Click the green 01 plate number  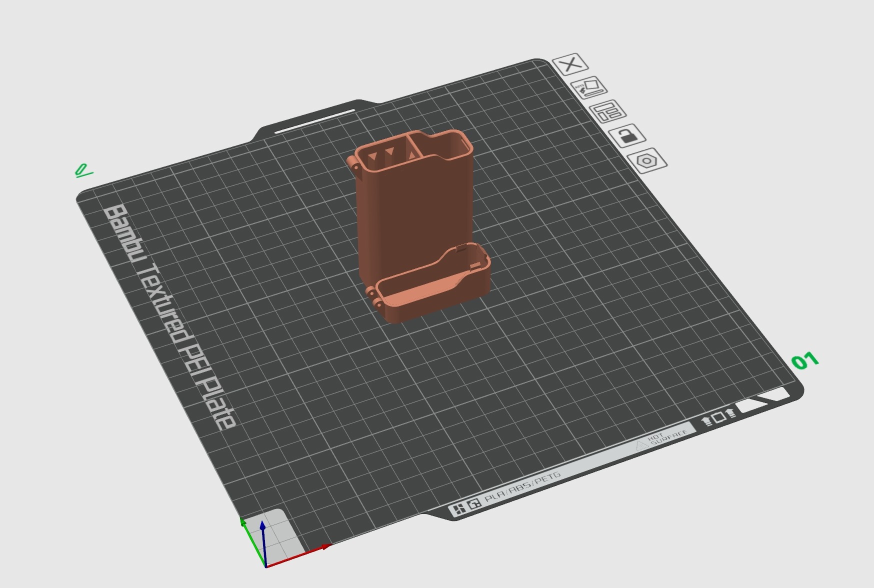coord(804,360)
